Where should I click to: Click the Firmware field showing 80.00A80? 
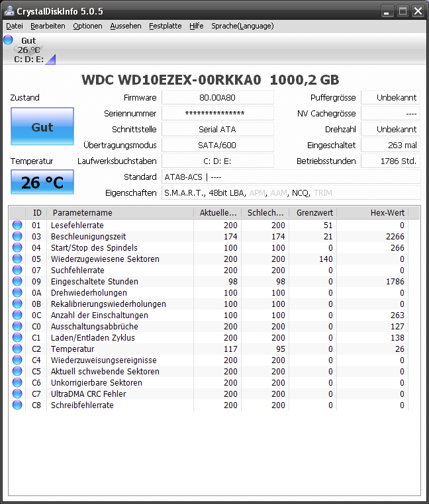coord(218,97)
